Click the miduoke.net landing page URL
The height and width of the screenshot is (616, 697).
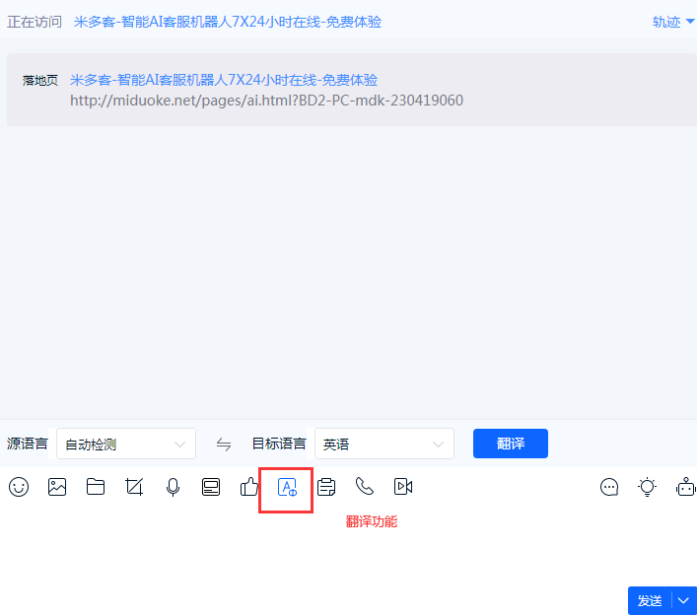click(267, 101)
